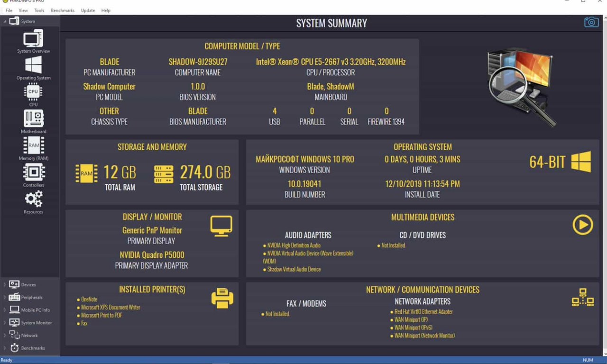607x364 pixels.
Task: Click the Intel Xeon CPU E5-2667 text
Action: (x=331, y=62)
